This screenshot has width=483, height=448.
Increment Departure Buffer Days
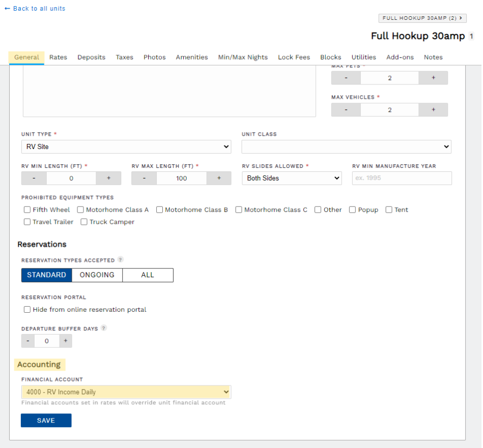point(65,341)
